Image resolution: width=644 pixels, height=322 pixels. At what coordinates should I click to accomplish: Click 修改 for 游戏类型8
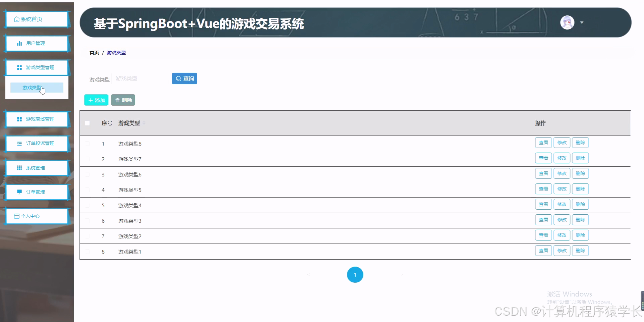562,143
